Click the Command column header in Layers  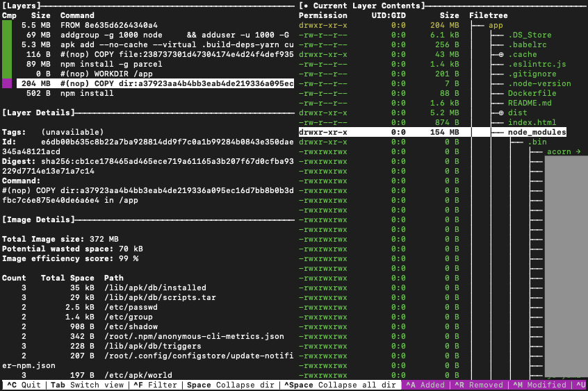[x=77, y=16]
